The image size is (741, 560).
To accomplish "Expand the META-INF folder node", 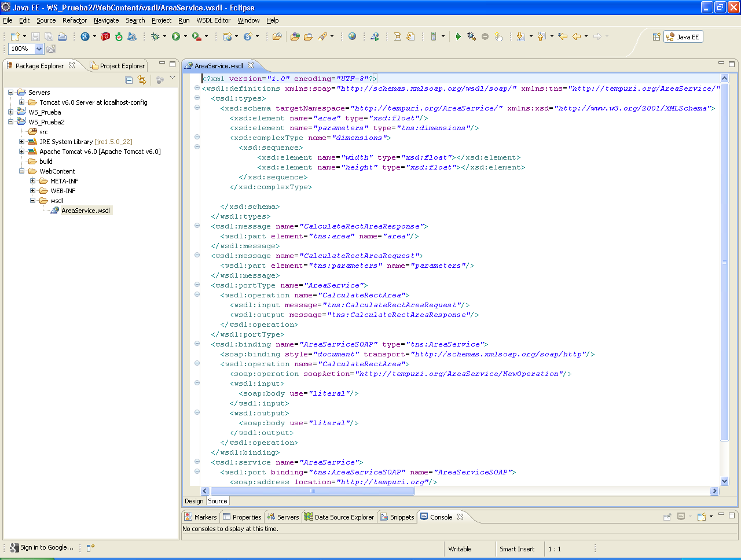I will pyautogui.click(x=33, y=181).
